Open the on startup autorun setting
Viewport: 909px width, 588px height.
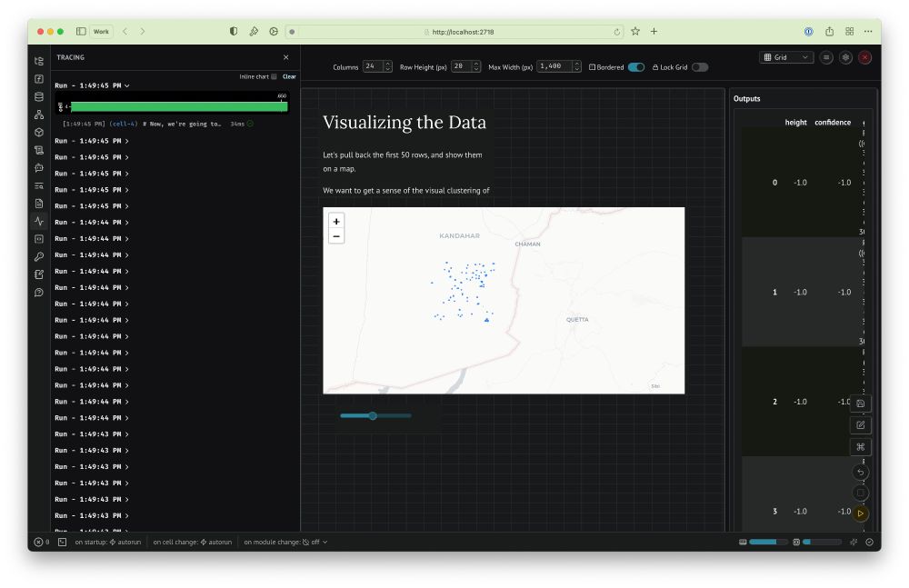[108, 543]
